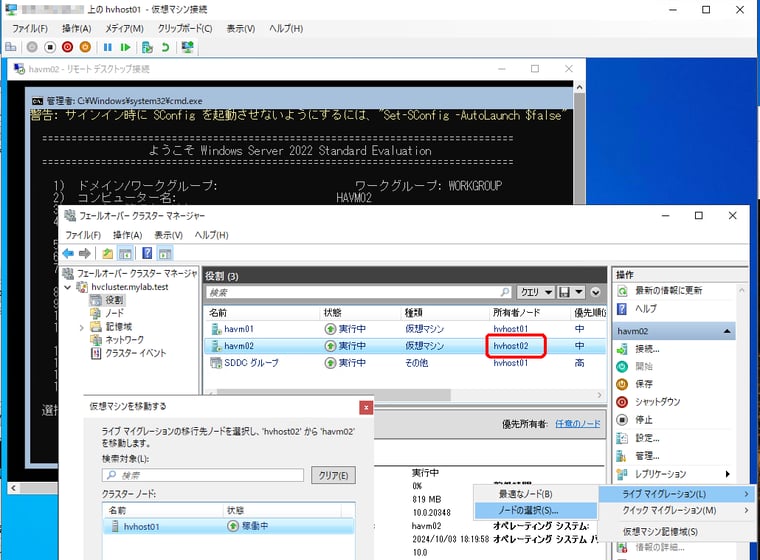This screenshot has height=560, width=760.
Task: Click シャットダウン action in actions pane
Action: [x=658, y=402]
